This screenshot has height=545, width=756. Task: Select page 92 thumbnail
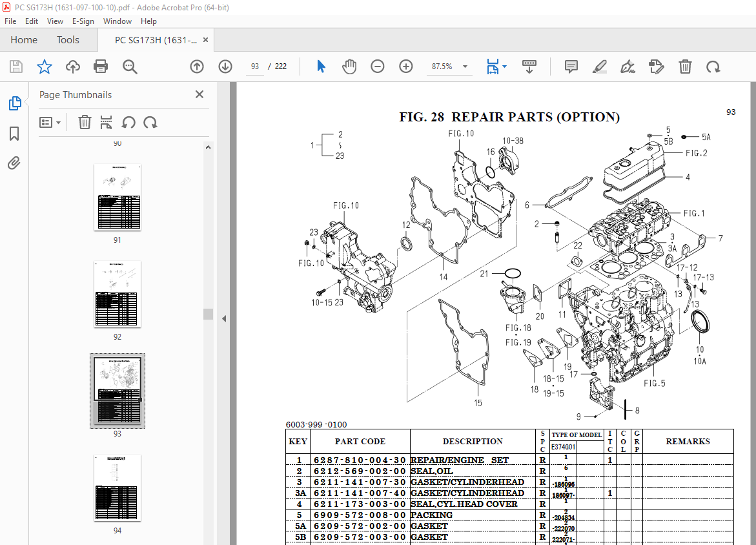click(x=117, y=294)
